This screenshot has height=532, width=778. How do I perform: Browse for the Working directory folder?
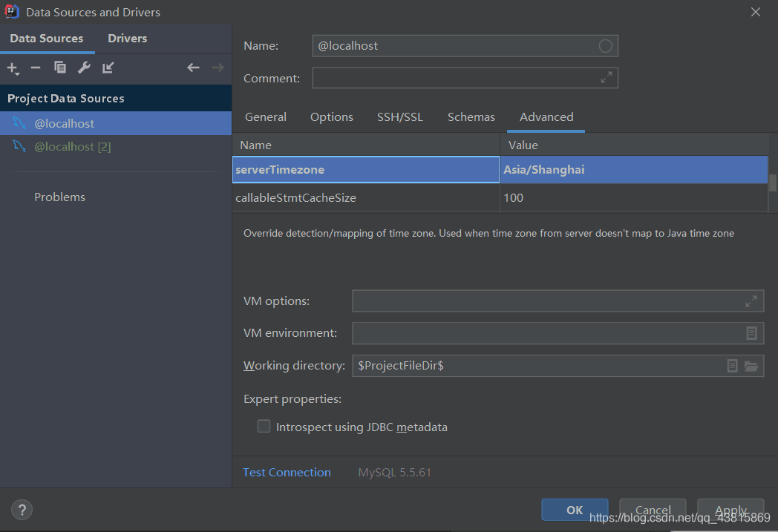pos(751,367)
